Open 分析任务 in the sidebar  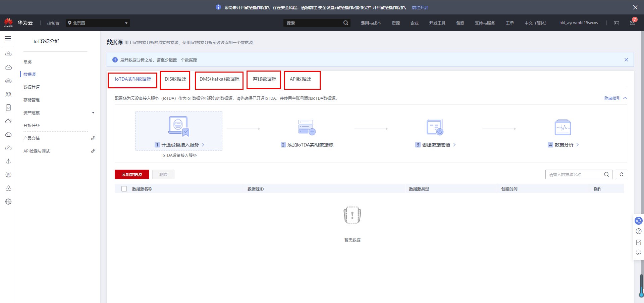(32, 125)
